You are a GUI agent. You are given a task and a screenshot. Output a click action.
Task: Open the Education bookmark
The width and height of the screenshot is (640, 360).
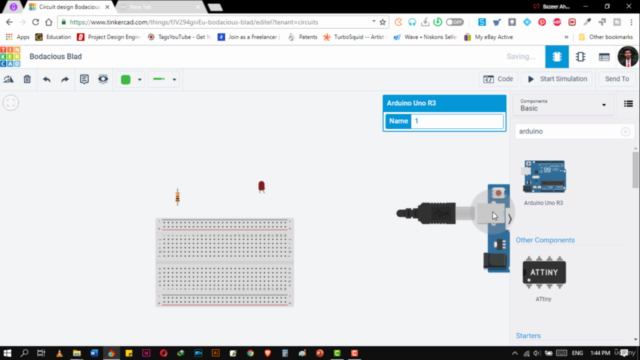pyautogui.click(x=53, y=37)
